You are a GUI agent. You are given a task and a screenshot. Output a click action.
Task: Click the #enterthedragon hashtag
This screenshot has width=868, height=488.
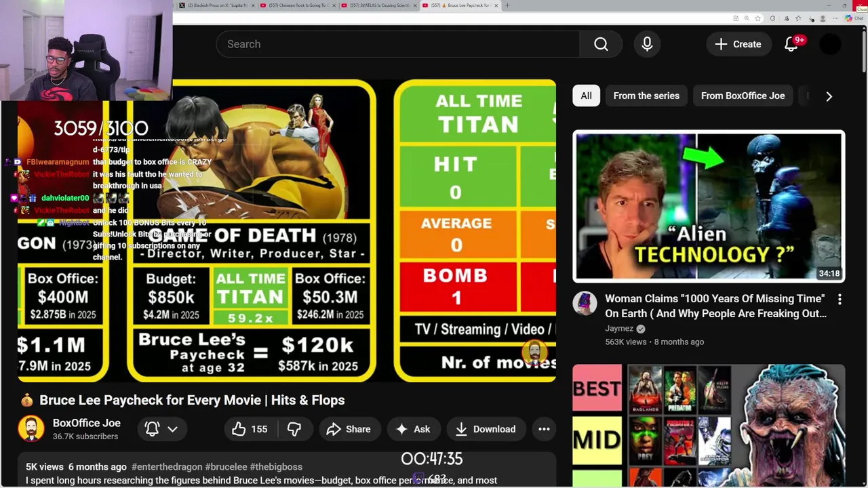tap(167, 467)
